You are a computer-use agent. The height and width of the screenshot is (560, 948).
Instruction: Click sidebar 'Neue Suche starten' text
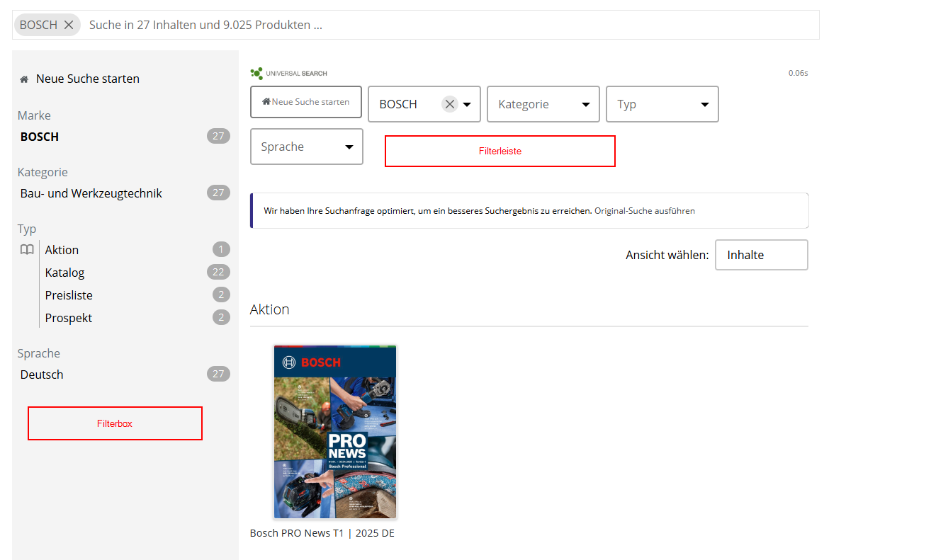88,79
